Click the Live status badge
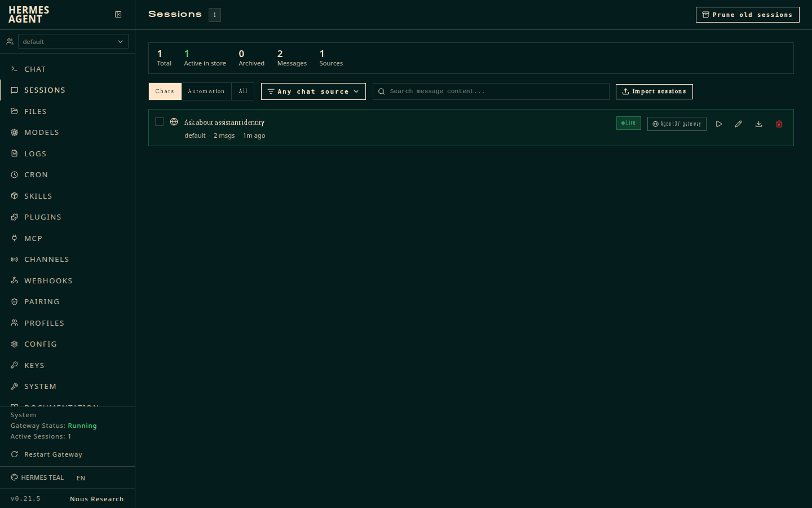This screenshot has width=812, height=508. coord(629,122)
